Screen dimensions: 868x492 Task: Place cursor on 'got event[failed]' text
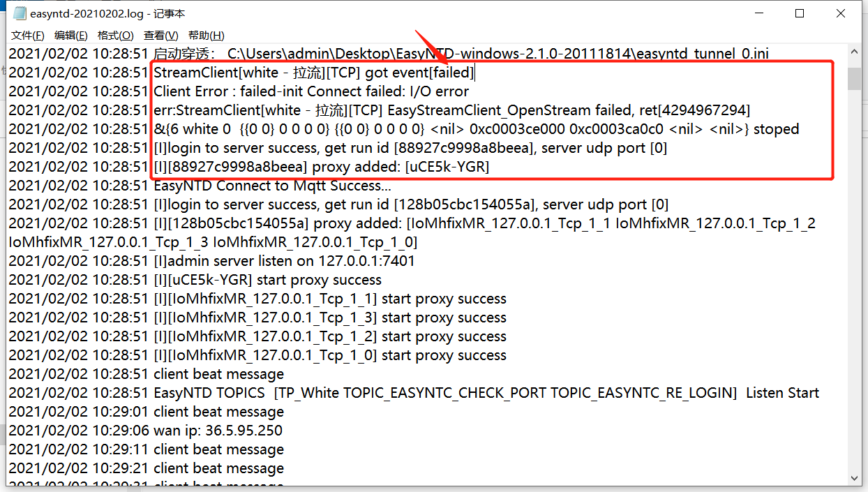419,73
